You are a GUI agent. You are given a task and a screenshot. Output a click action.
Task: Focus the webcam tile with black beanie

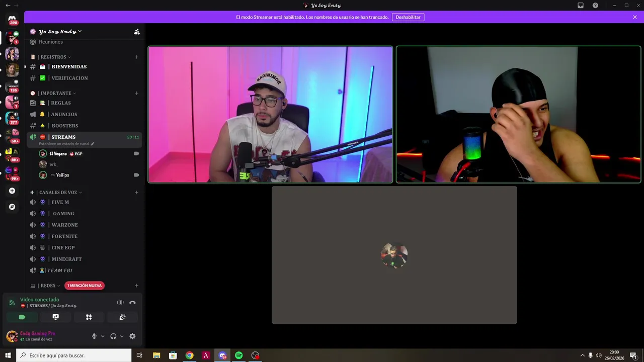(x=518, y=115)
